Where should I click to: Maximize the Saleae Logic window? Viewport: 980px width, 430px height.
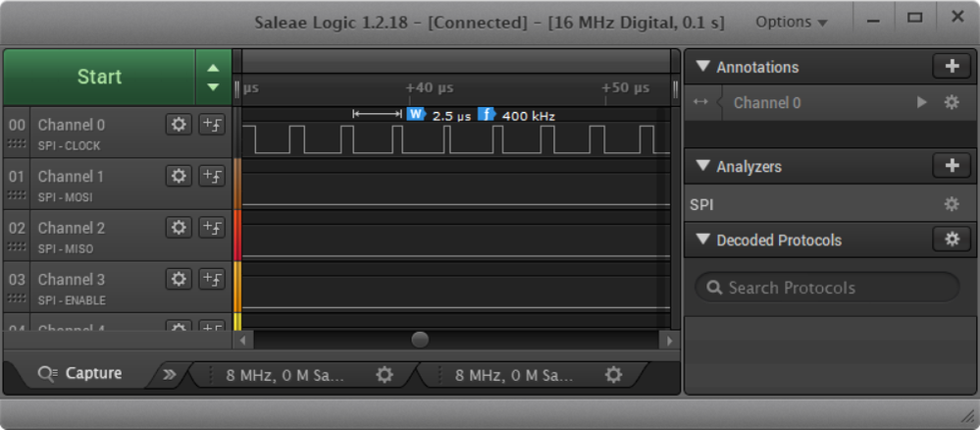pyautogui.click(x=915, y=18)
